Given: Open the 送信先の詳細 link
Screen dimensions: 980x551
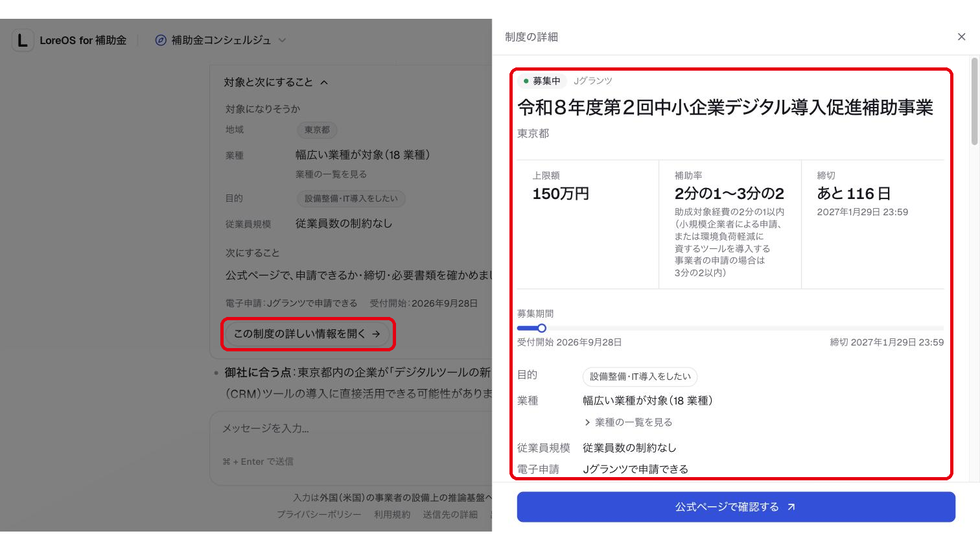Looking at the screenshot, I should pos(450,514).
